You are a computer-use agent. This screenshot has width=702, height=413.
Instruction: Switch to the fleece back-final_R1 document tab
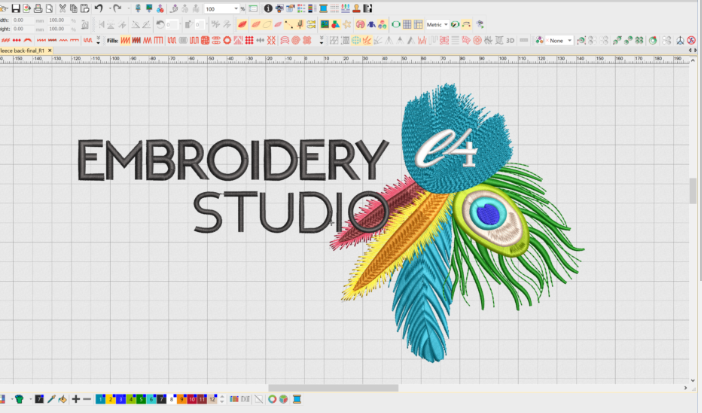tap(23, 51)
